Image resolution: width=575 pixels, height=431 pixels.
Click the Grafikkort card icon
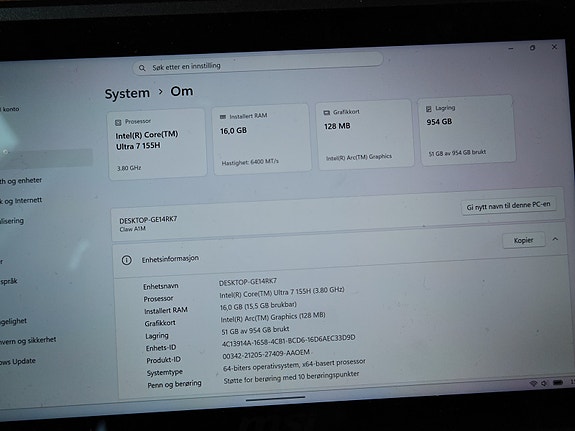tap(326, 113)
